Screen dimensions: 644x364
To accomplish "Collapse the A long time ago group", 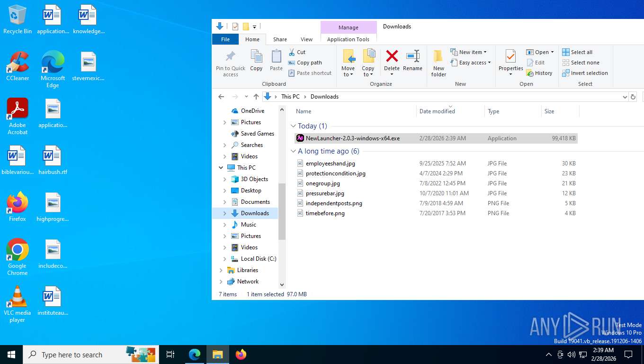I will (294, 151).
